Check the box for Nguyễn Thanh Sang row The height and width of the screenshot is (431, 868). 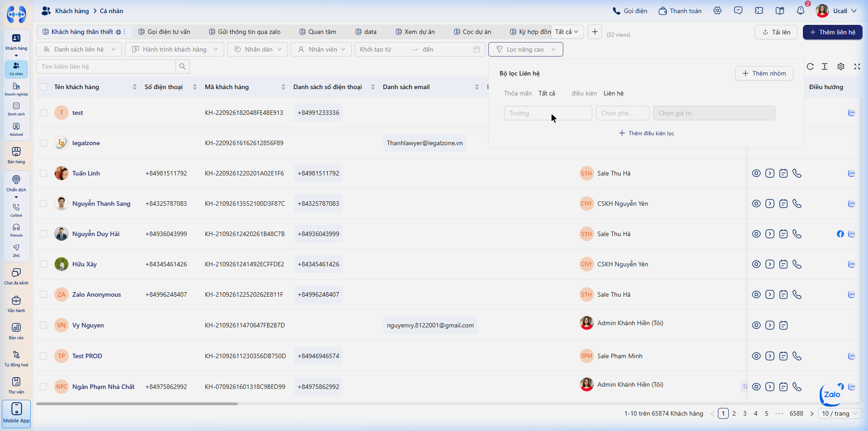click(43, 204)
